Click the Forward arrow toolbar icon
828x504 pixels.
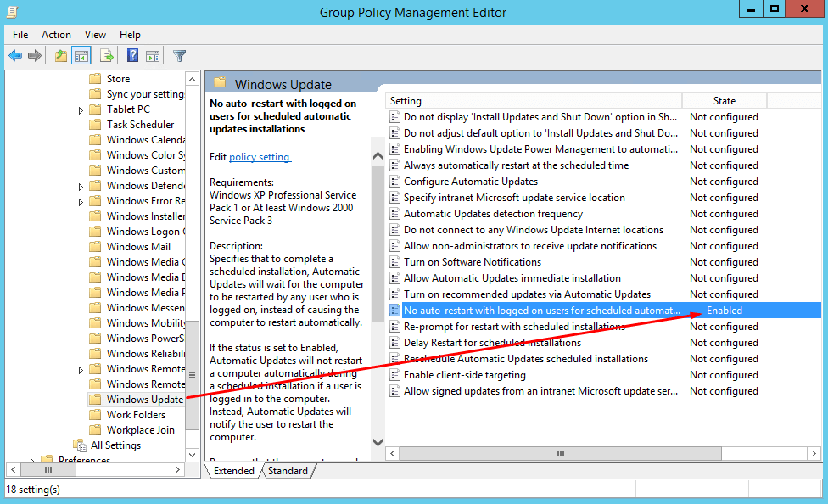35,55
